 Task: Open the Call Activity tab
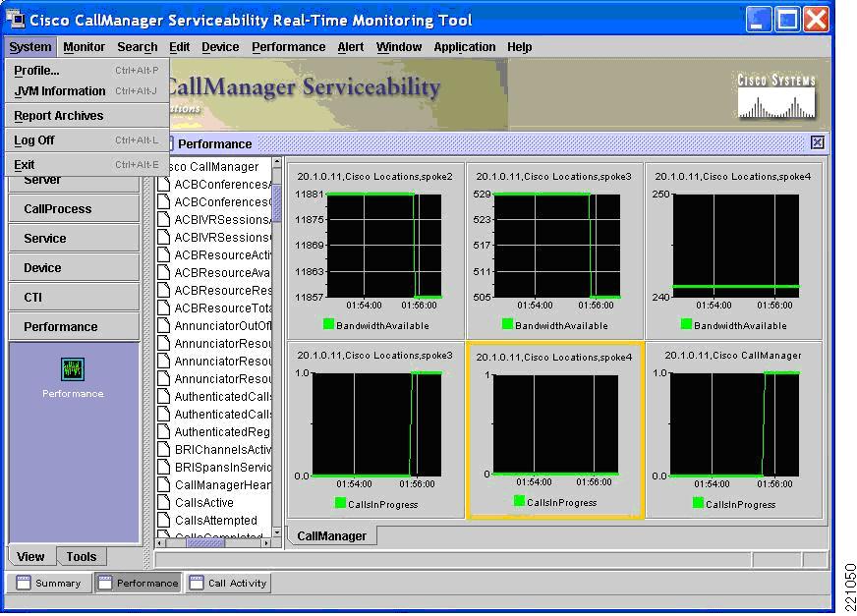[x=228, y=584]
